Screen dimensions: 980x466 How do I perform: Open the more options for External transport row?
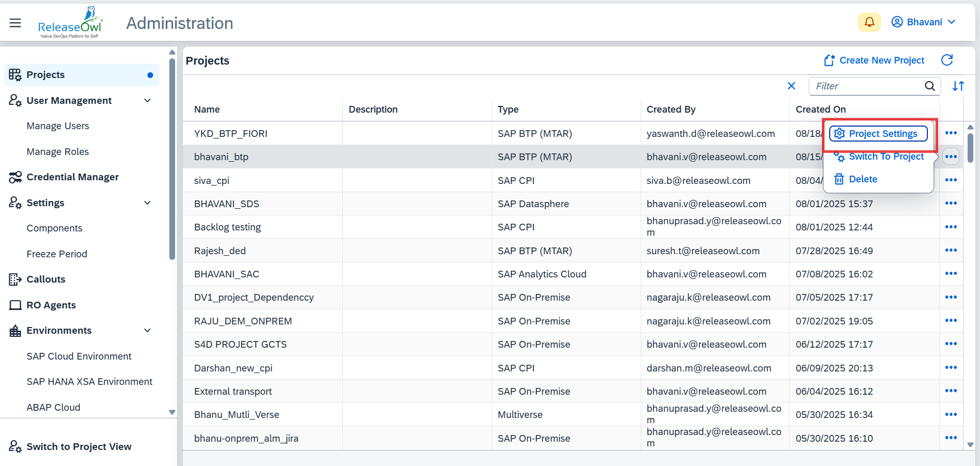click(x=951, y=391)
